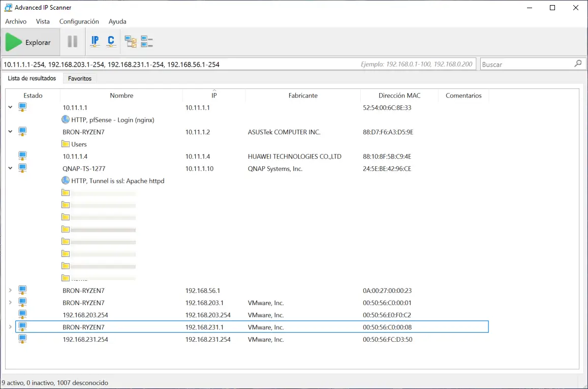The width and height of the screenshot is (588, 389).
Task: Open the shared folders scan toolbar icon
Action: coord(130,41)
